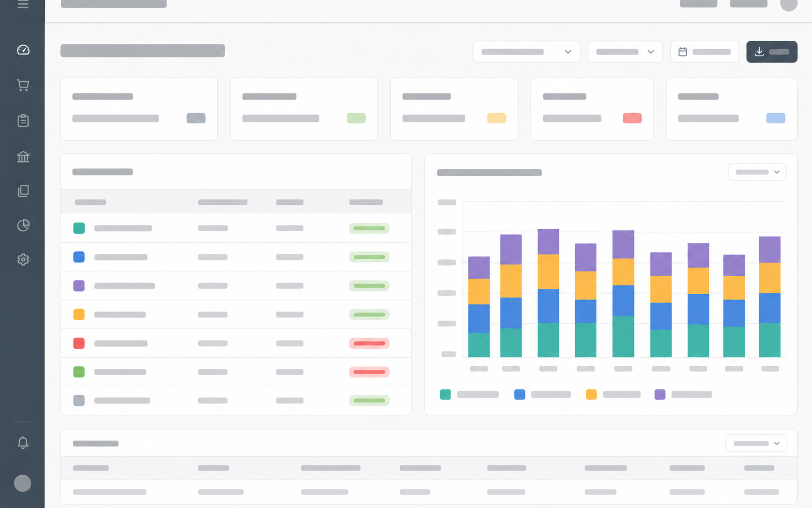
Task: Open the stacked bar chart dropdown
Action: click(x=757, y=172)
